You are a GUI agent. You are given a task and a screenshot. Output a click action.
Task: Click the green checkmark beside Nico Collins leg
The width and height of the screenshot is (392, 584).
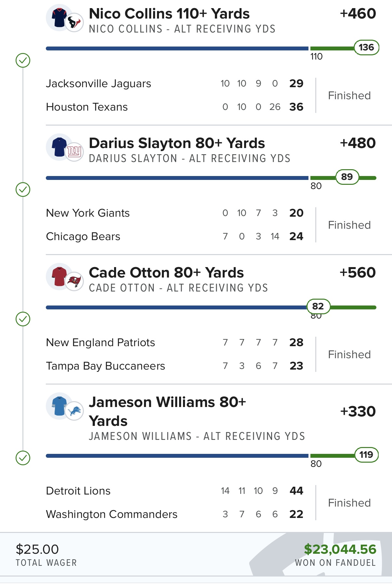[23, 61]
